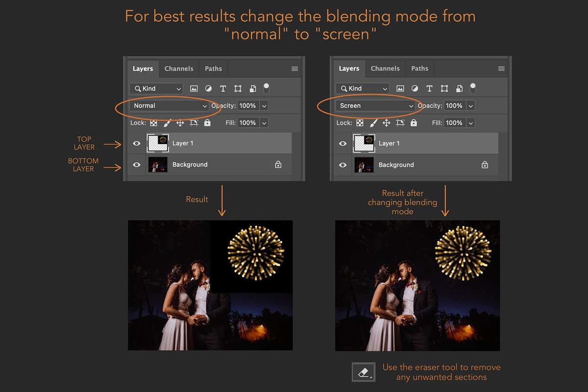Open the blending mode dropdown showing Normal
The width and height of the screenshot is (588, 392).
pos(170,106)
